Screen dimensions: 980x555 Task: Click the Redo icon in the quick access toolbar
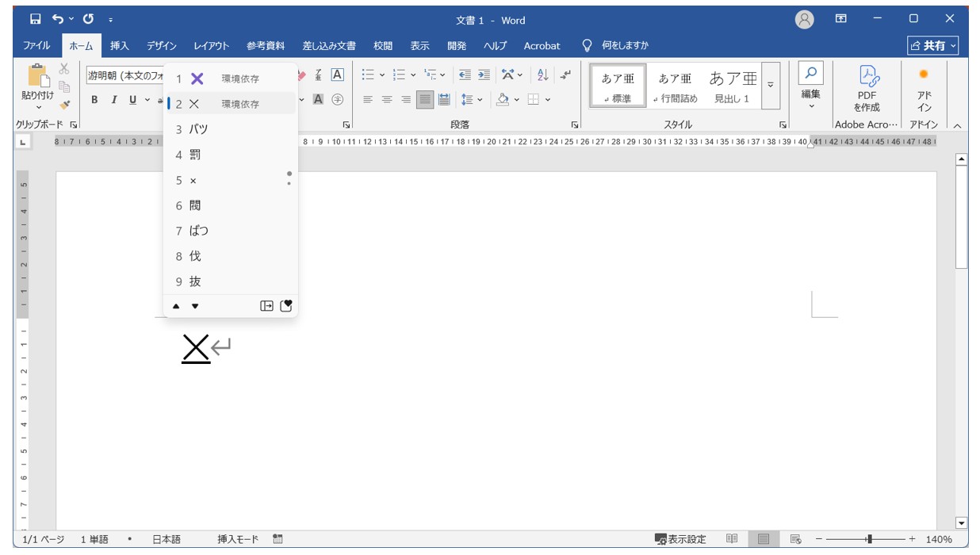coord(87,19)
